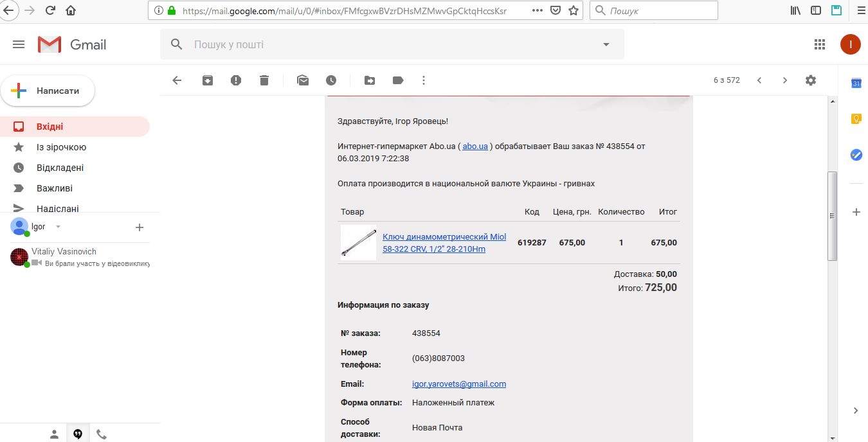Viewport: 868px width, 442px height.
Task: Click the total amount 725,00
Action: point(661,288)
